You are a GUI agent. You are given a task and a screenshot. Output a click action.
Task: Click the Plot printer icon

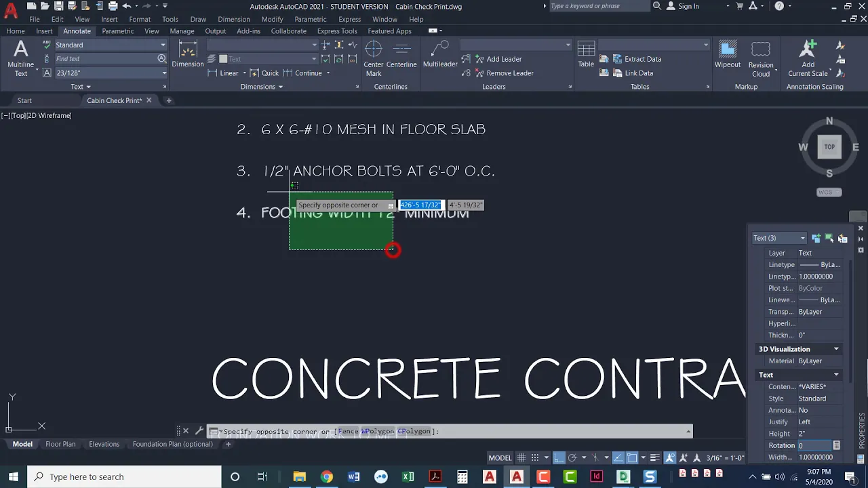pyautogui.click(x=112, y=6)
